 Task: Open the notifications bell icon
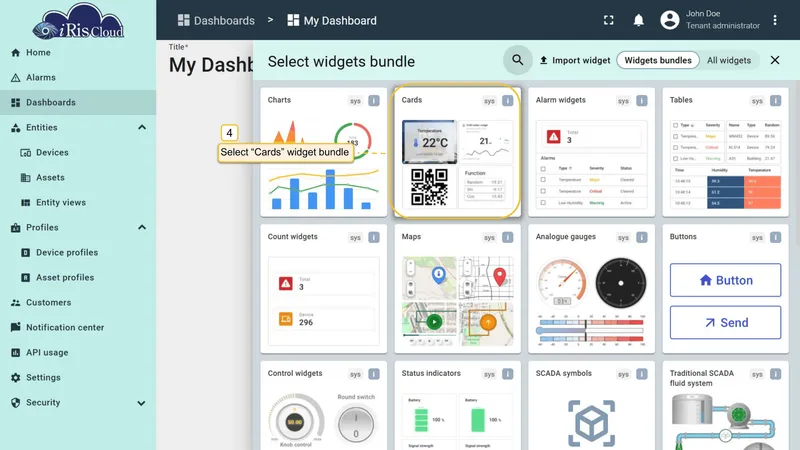tap(638, 20)
